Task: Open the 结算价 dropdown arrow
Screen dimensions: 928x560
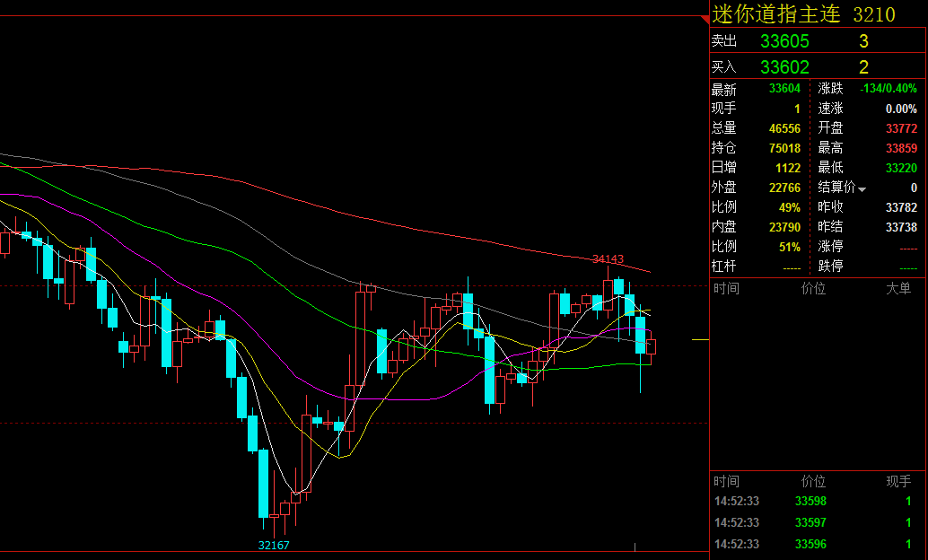Action: coord(862,189)
